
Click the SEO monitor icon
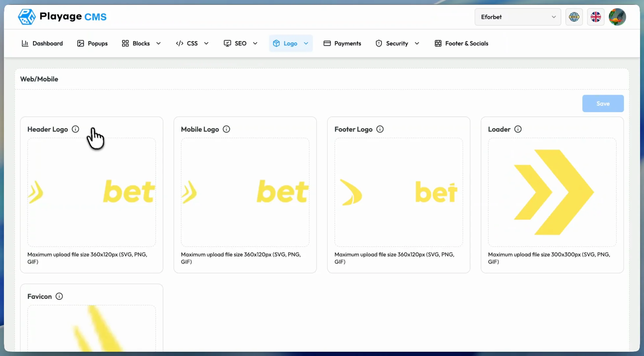[x=227, y=44]
